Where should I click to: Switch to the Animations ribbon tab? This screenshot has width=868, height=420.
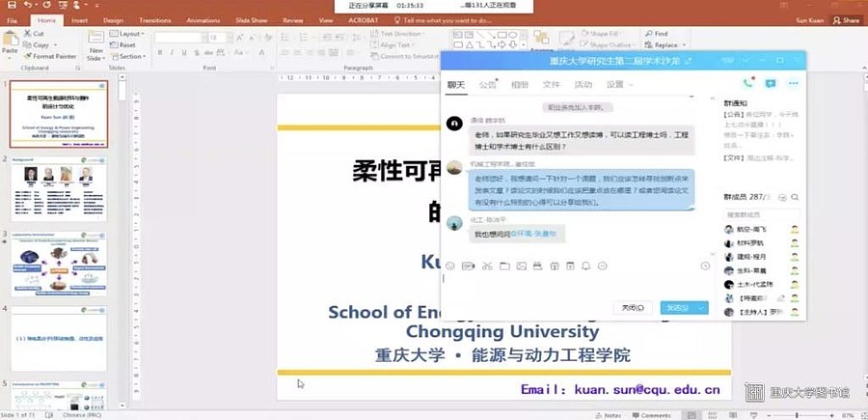(x=203, y=20)
